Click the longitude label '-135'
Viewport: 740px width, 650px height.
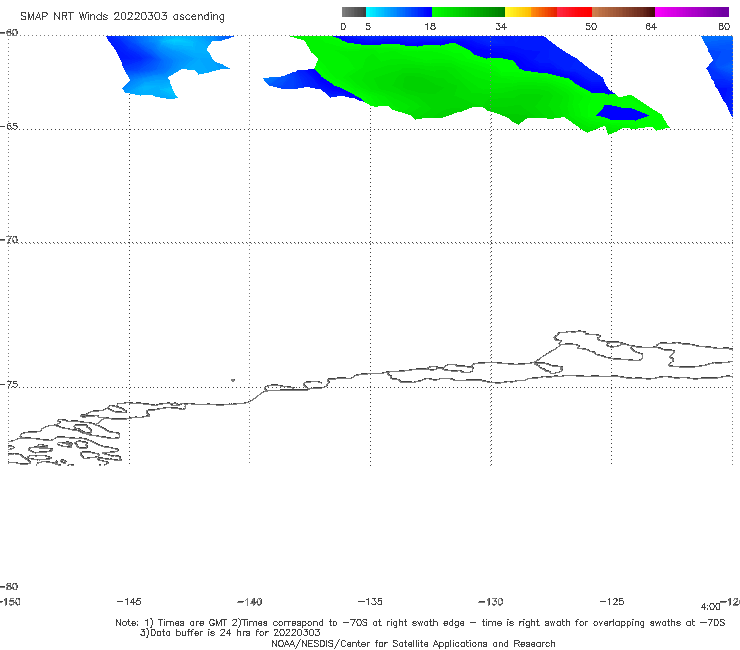point(370,601)
